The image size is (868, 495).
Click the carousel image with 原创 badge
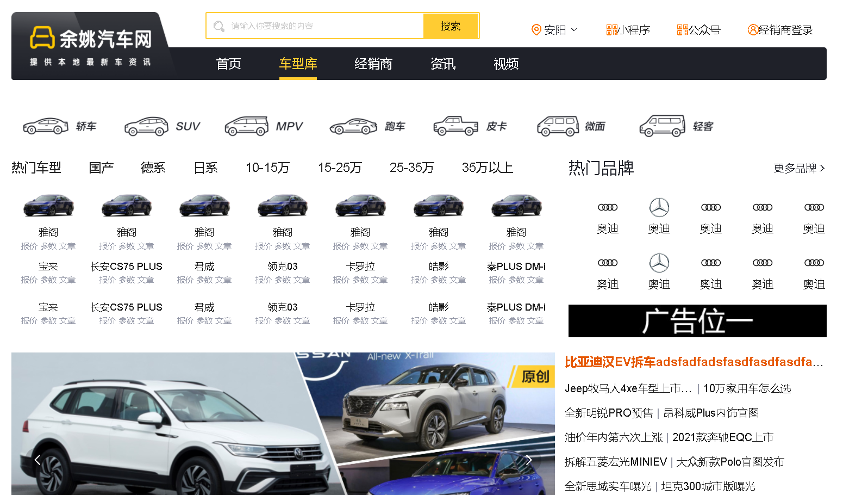point(283,424)
